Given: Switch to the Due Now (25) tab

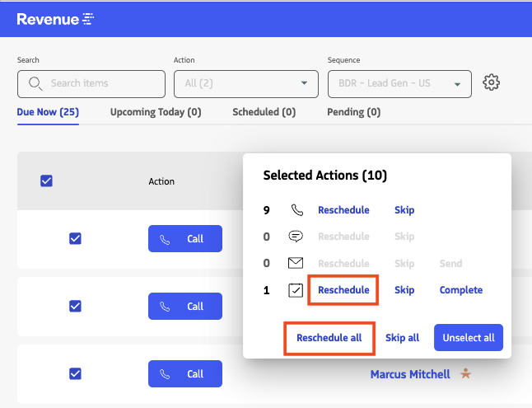Looking at the screenshot, I should [x=48, y=112].
